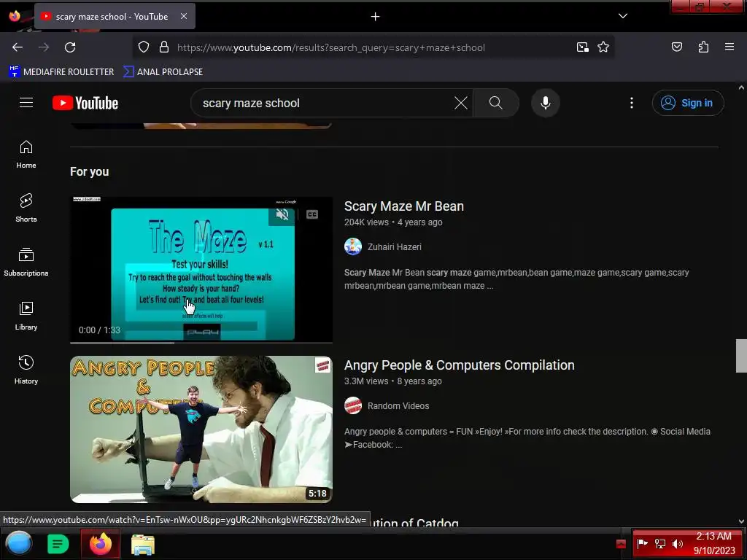Open Shorts from the sidebar
The height and width of the screenshot is (560, 747).
click(x=26, y=208)
